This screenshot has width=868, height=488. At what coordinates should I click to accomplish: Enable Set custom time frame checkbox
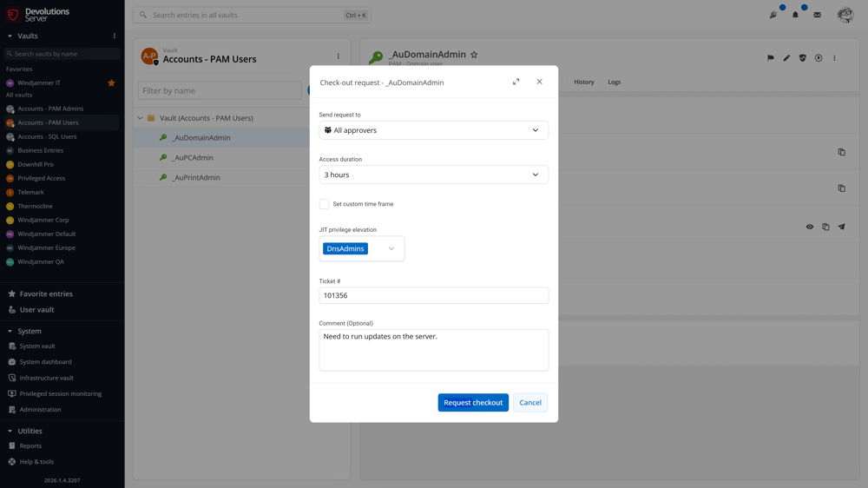pyautogui.click(x=324, y=204)
